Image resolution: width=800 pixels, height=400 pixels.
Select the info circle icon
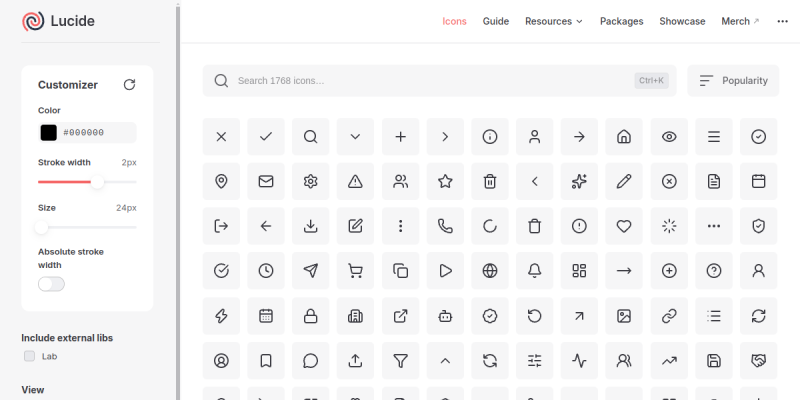(490, 136)
